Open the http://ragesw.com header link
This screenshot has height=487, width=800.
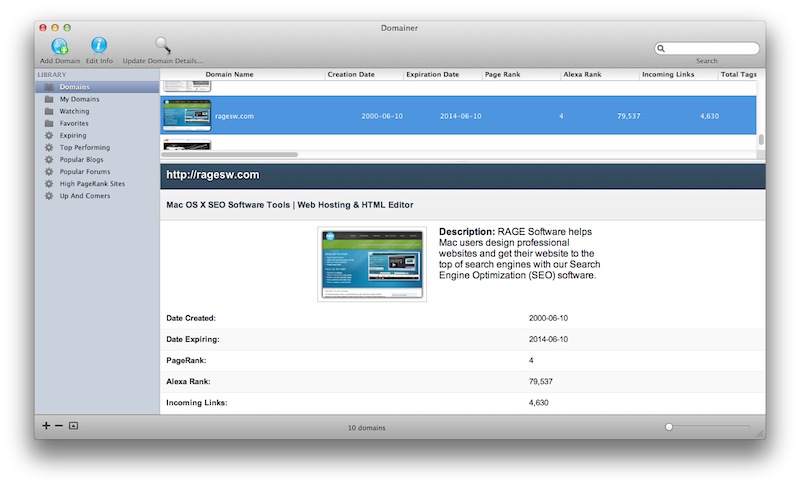213,175
